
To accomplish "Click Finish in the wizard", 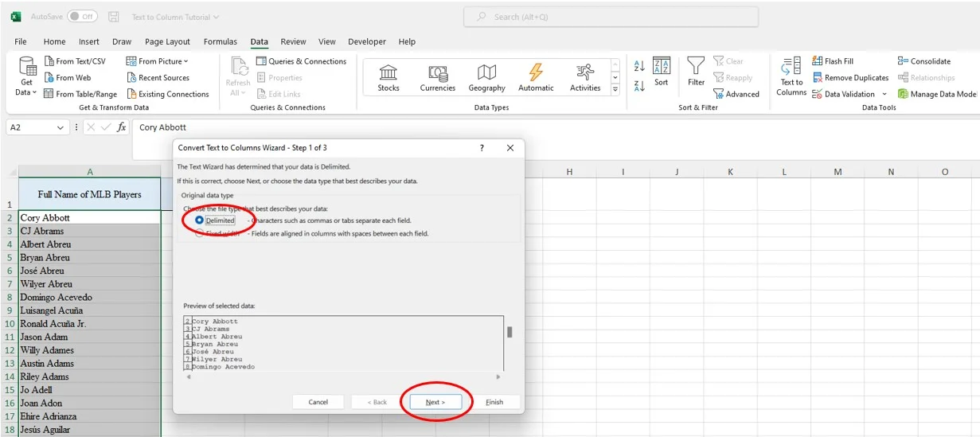I will coord(494,402).
